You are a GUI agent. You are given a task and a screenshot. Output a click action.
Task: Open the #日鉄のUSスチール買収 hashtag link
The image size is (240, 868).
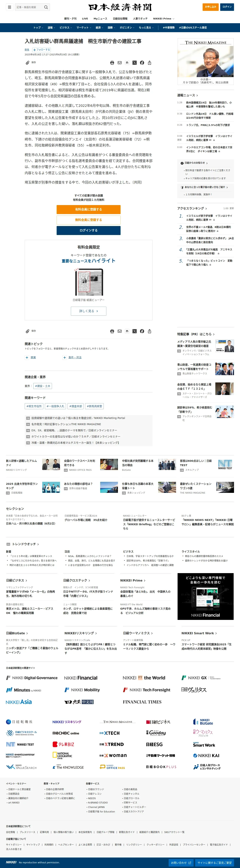click(193, 28)
